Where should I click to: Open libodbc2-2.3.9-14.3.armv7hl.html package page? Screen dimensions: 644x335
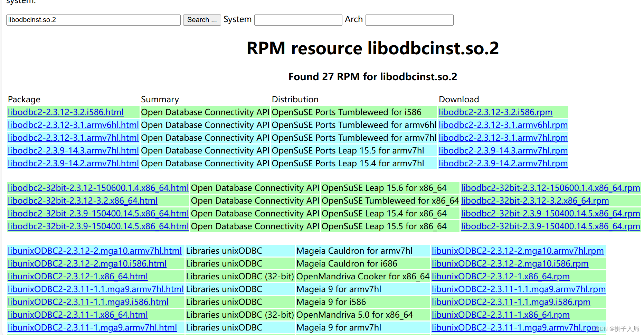(x=73, y=150)
